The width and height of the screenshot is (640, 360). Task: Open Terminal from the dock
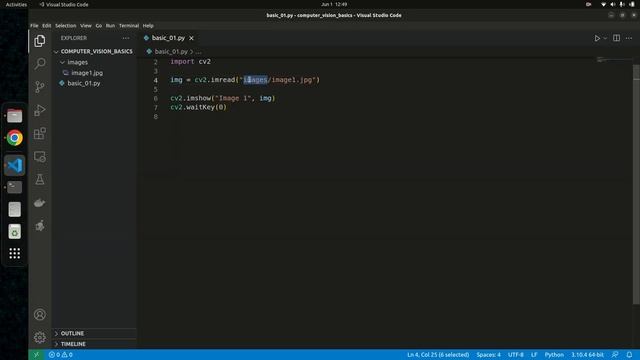click(x=14, y=187)
